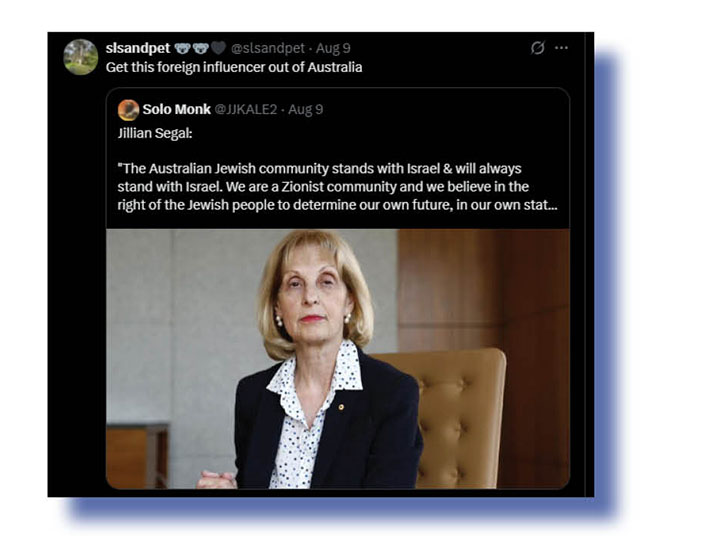Visit the @slsandpet handle link
Screen dimensions: 709x556
coord(268,48)
